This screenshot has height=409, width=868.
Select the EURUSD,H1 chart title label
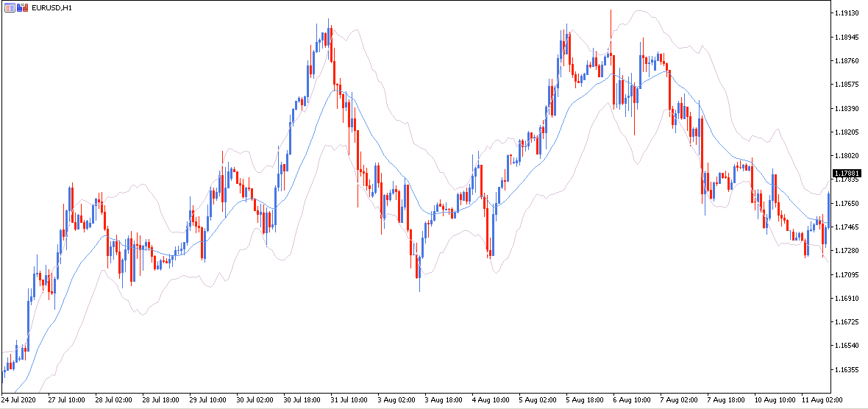point(51,8)
